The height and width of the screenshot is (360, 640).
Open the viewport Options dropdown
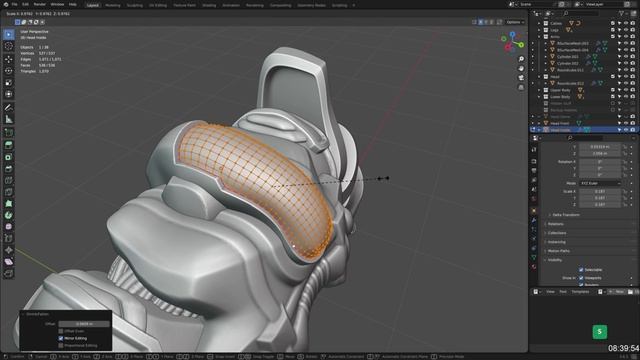(515, 22)
